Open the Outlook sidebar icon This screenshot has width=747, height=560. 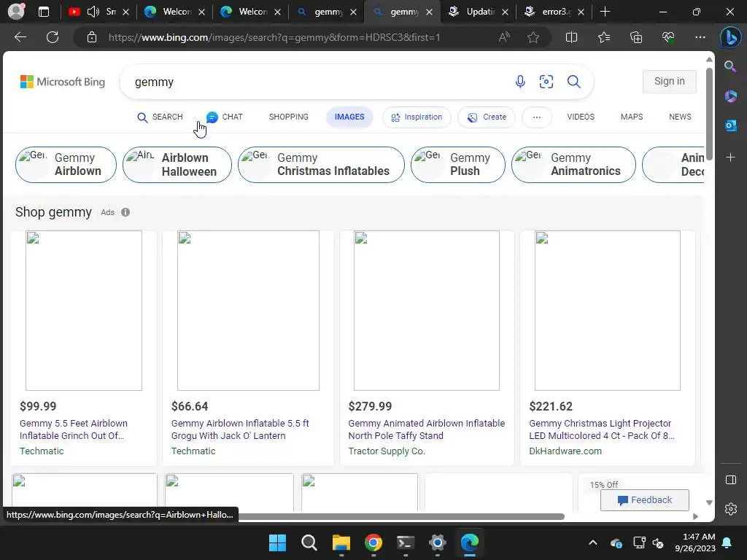tap(731, 125)
